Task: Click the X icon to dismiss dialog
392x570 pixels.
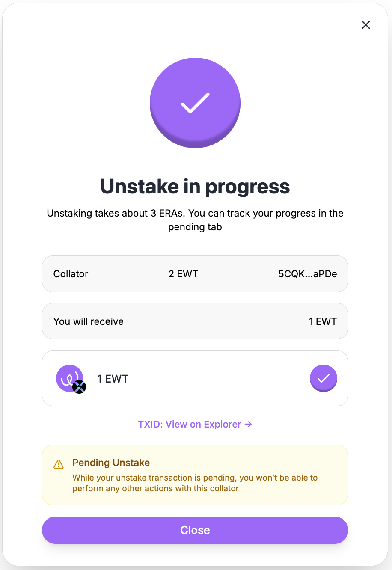Action: click(366, 25)
